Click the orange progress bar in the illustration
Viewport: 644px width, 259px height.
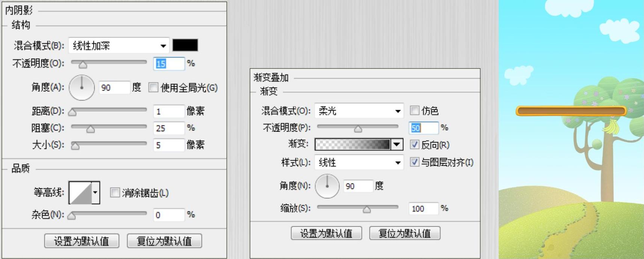571,111
